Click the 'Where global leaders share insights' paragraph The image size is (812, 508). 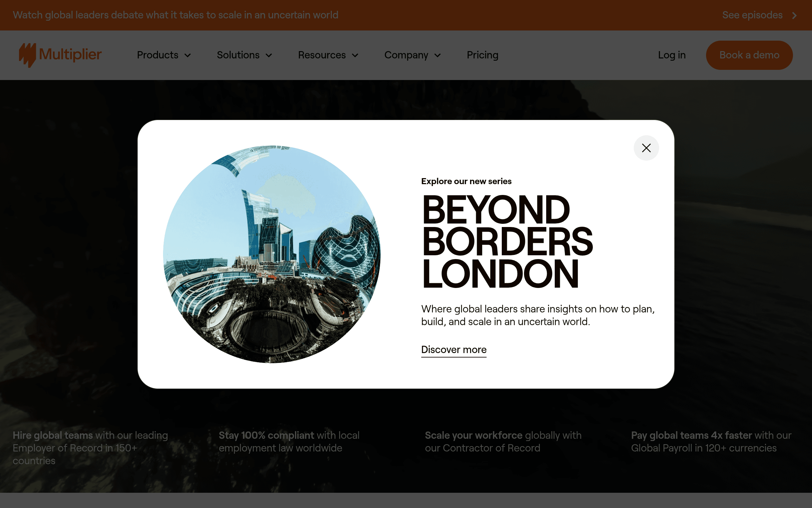point(538,315)
